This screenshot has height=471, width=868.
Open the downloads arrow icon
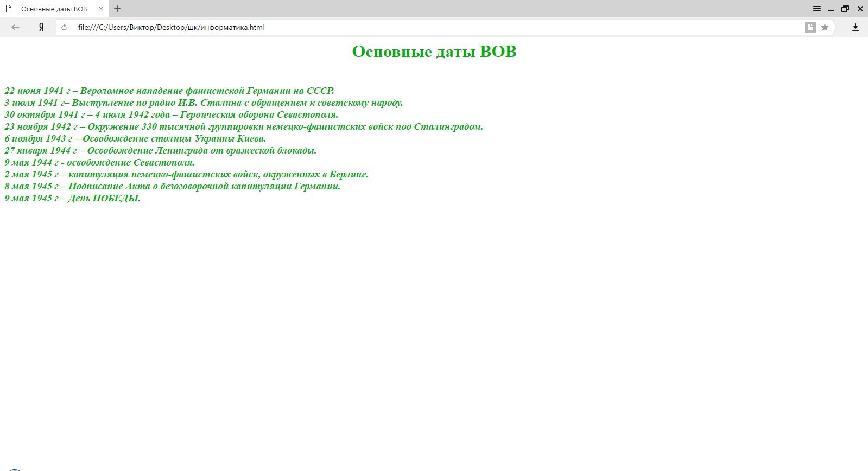point(855,27)
